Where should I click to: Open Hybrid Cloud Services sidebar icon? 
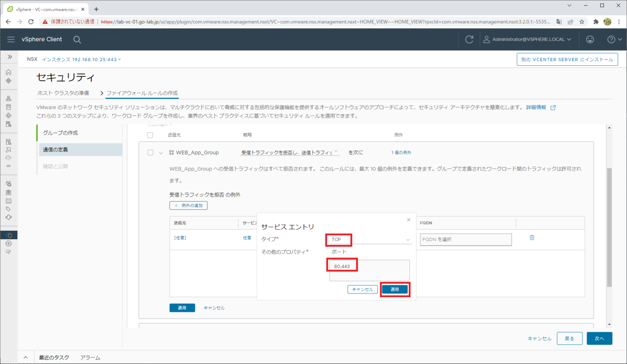(8, 158)
